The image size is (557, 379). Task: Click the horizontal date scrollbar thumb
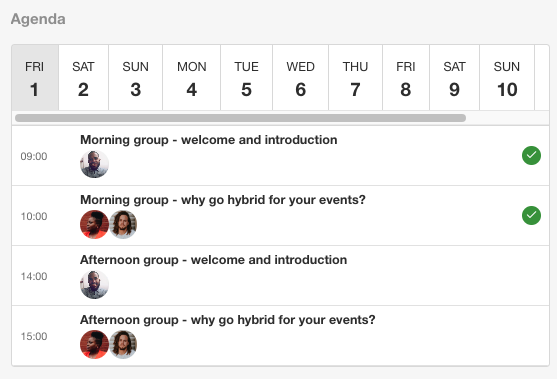tap(240, 118)
